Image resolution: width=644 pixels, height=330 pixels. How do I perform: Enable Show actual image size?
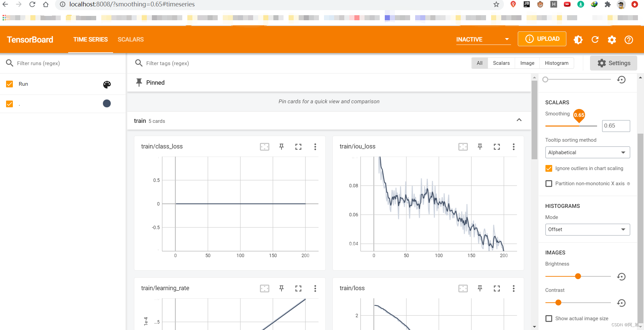pos(549,319)
